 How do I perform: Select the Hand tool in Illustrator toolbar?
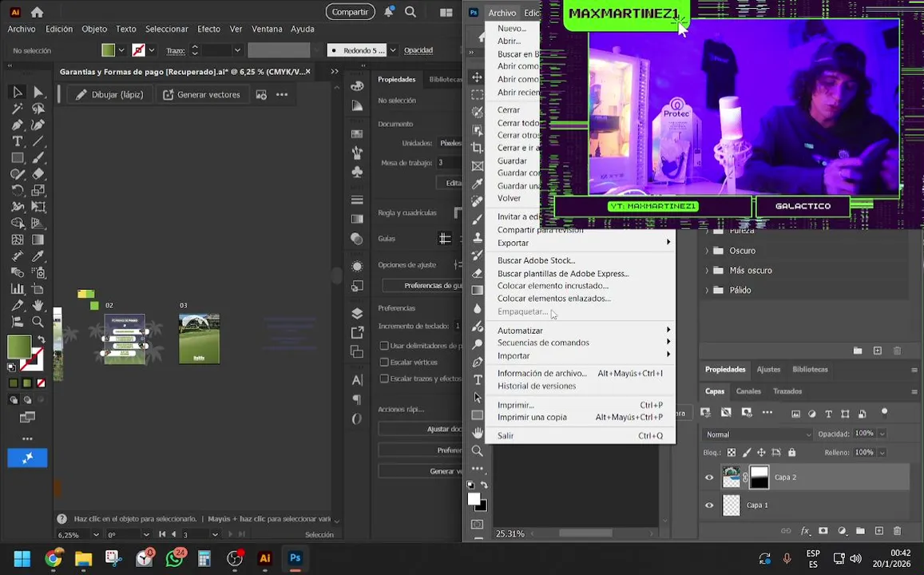coord(38,305)
